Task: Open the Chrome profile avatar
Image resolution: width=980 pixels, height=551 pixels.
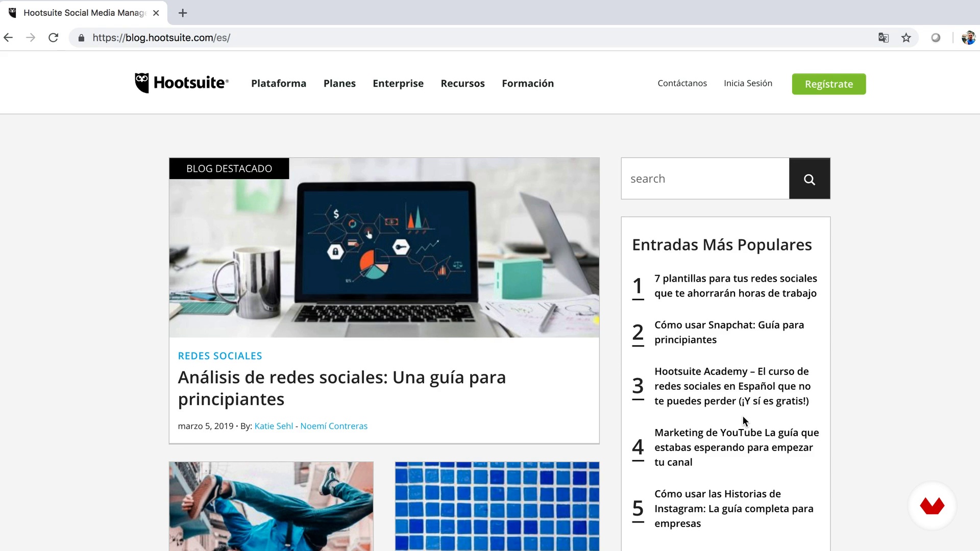Action: pyautogui.click(x=968, y=38)
